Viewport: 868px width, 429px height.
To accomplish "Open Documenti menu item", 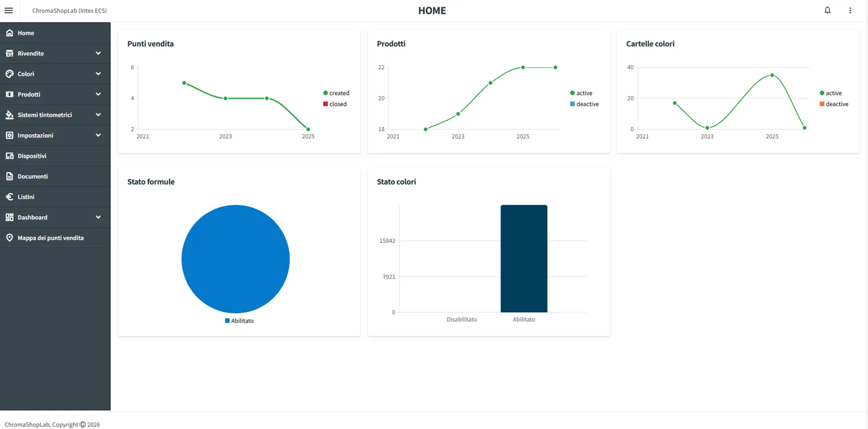I will click(55, 176).
